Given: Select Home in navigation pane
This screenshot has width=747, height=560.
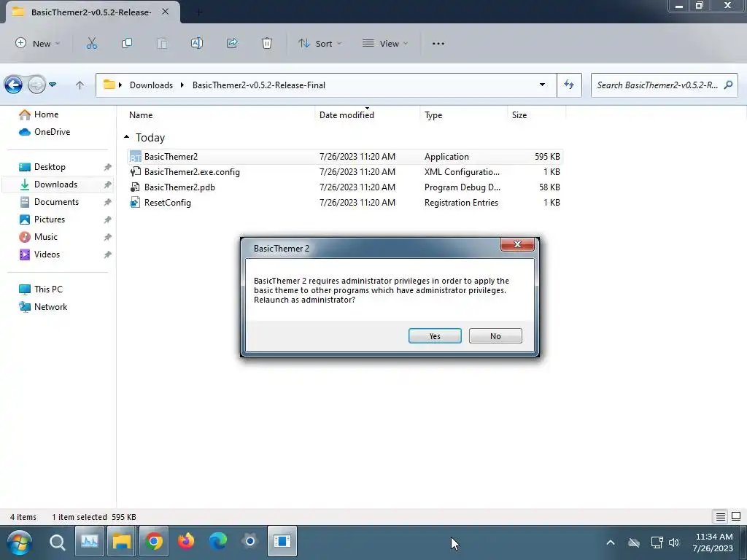Looking at the screenshot, I should tap(46, 114).
